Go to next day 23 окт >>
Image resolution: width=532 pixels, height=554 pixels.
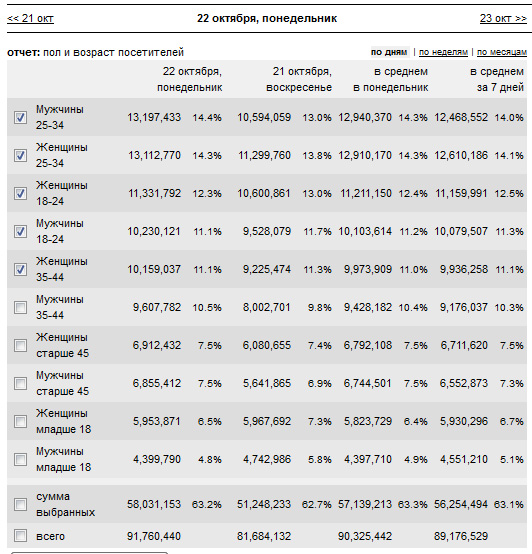coord(503,18)
